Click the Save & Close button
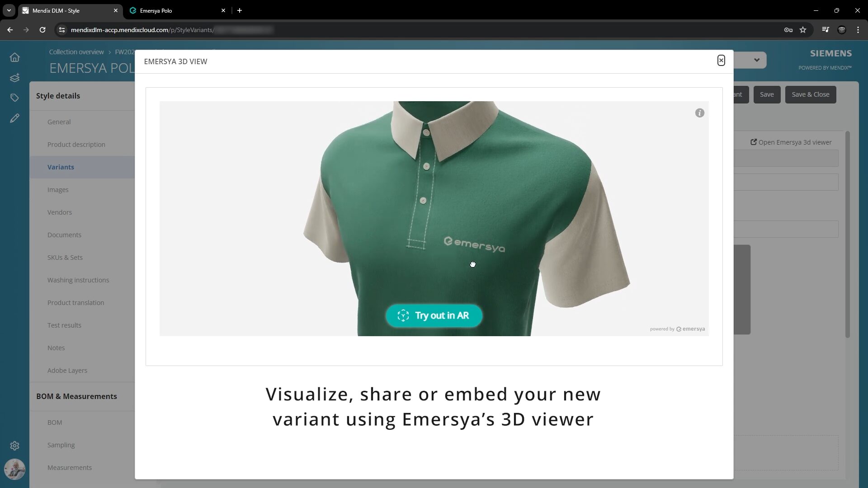The image size is (868, 488). click(x=811, y=94)
